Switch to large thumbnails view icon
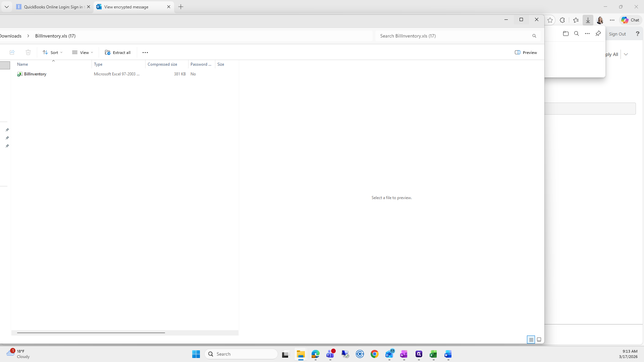 click(539, 340)
